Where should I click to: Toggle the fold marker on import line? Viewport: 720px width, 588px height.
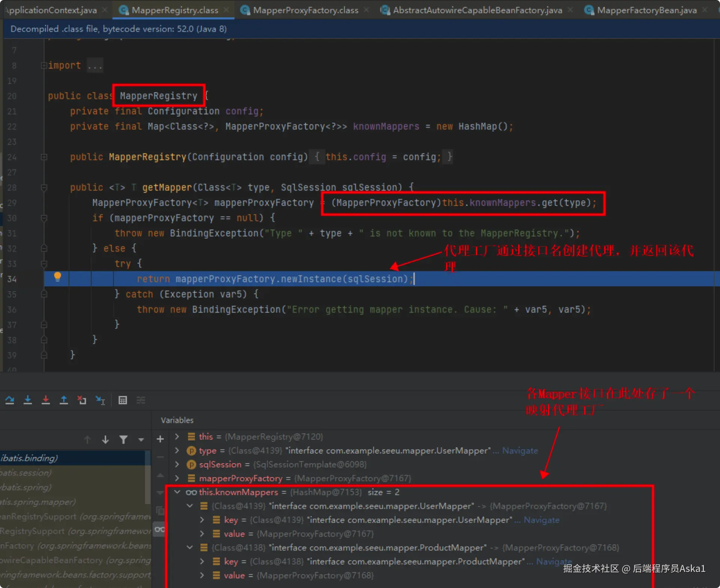44,65
